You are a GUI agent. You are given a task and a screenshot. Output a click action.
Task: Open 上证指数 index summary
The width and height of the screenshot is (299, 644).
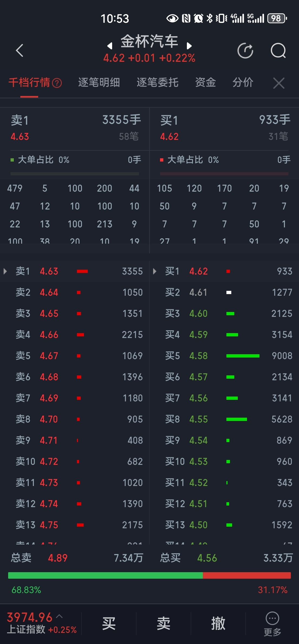42,623
